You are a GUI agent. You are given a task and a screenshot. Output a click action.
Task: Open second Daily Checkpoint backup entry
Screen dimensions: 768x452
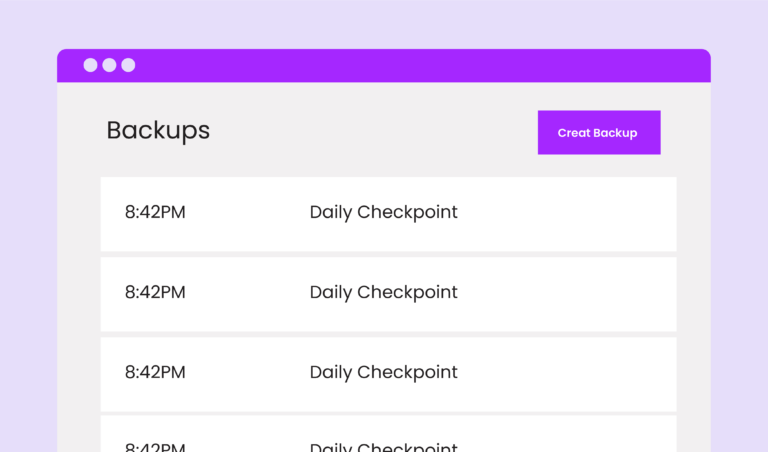click(384, 292)
